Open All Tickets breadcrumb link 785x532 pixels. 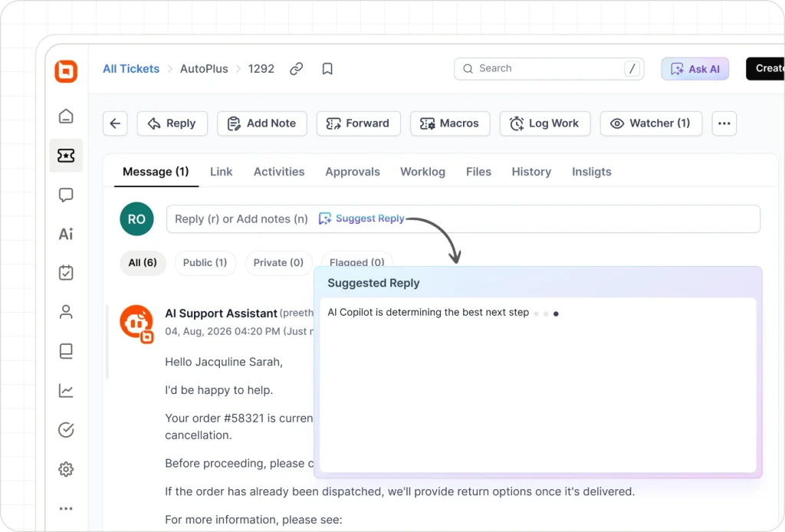coord(131,68)
